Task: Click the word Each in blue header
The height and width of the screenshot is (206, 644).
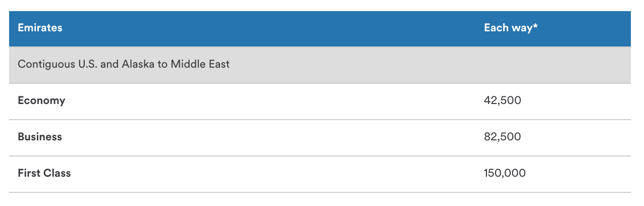Action: pos(495,28)
